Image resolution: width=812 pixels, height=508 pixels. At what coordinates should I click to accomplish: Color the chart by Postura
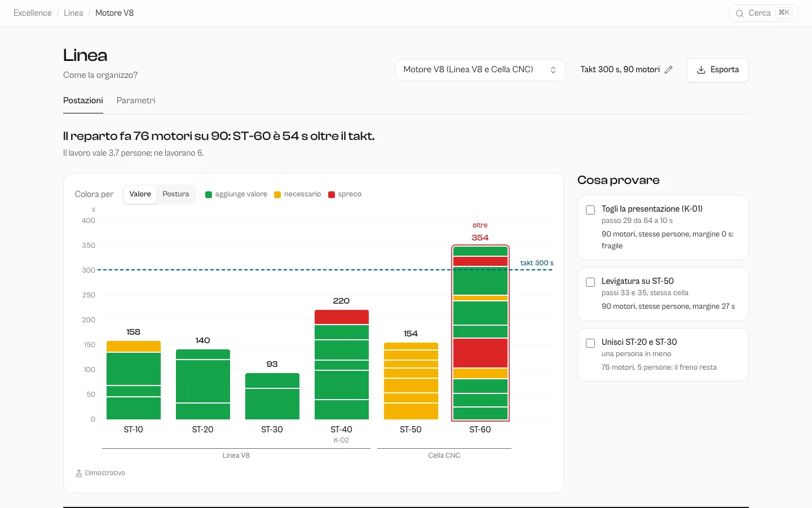pos(176,194)
